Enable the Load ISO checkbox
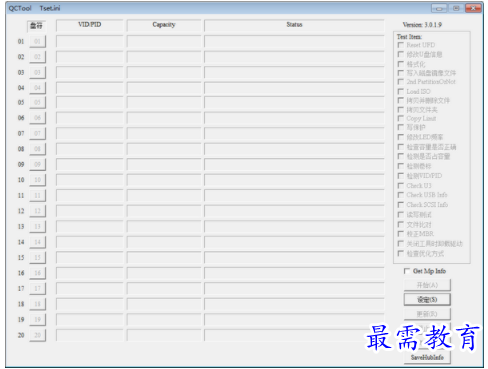The image size is (488, 369). (x=401, y=91)
